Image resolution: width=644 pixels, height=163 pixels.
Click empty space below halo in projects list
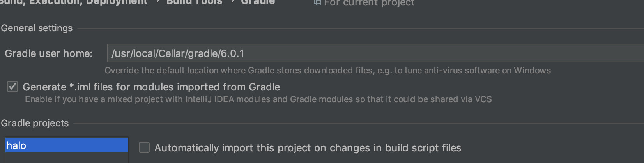(x=67, y=158)
